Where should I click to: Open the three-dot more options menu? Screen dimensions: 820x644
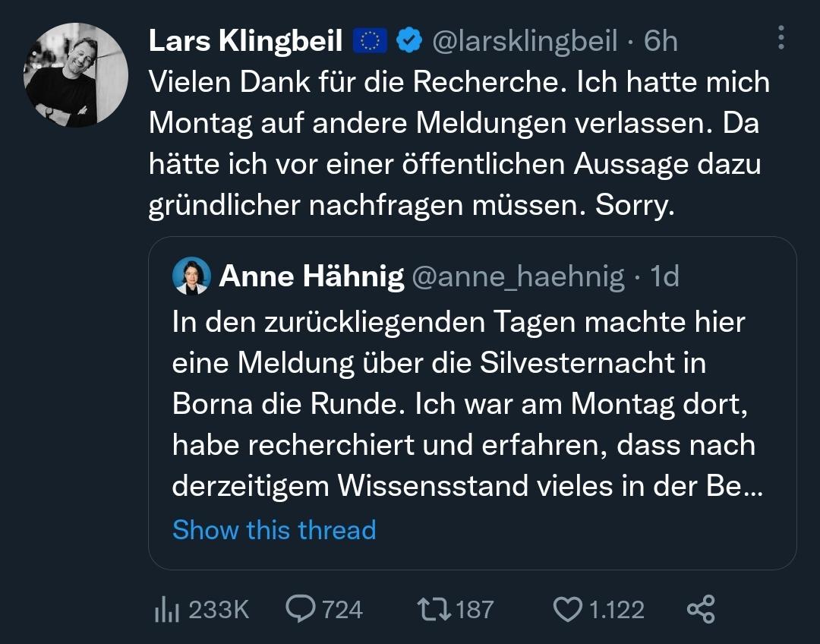pos(782,37)
